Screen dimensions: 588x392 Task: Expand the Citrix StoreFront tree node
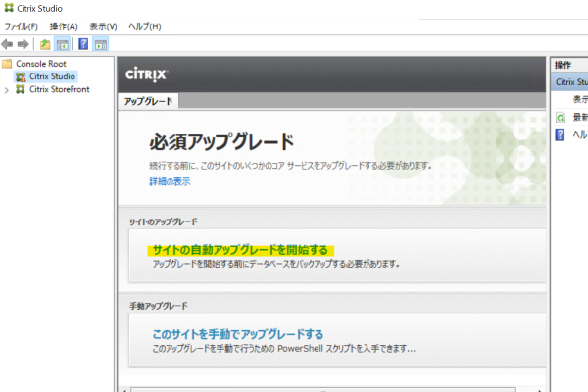[7, 90]
